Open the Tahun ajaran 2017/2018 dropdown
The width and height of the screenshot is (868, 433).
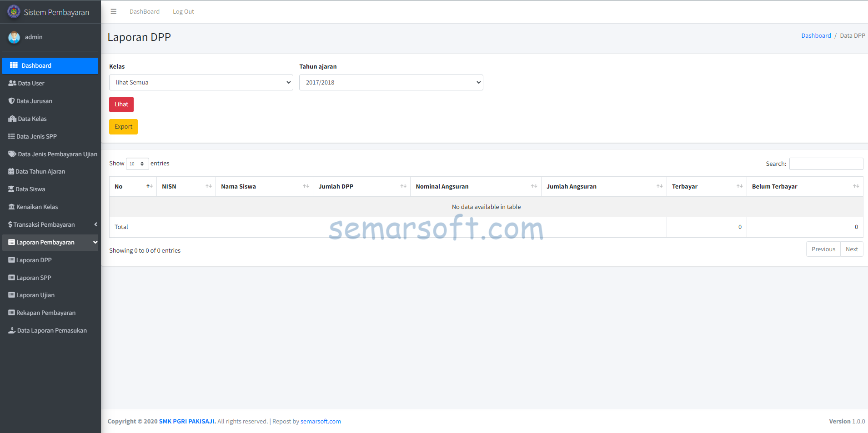pos(391,82)
